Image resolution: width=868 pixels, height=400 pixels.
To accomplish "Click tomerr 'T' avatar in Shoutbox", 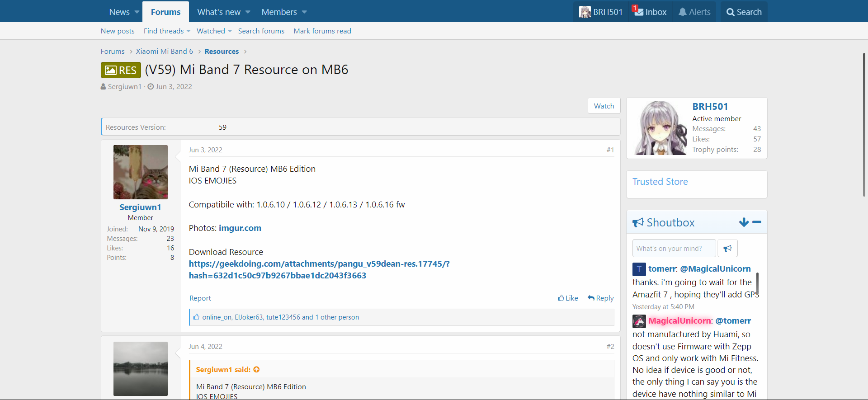I will [639, 269].
